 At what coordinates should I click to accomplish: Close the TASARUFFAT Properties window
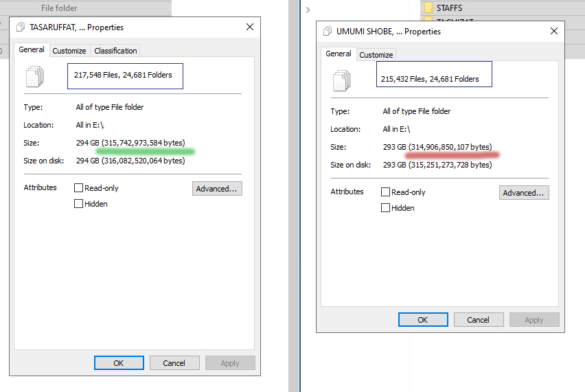pos(250,27)
